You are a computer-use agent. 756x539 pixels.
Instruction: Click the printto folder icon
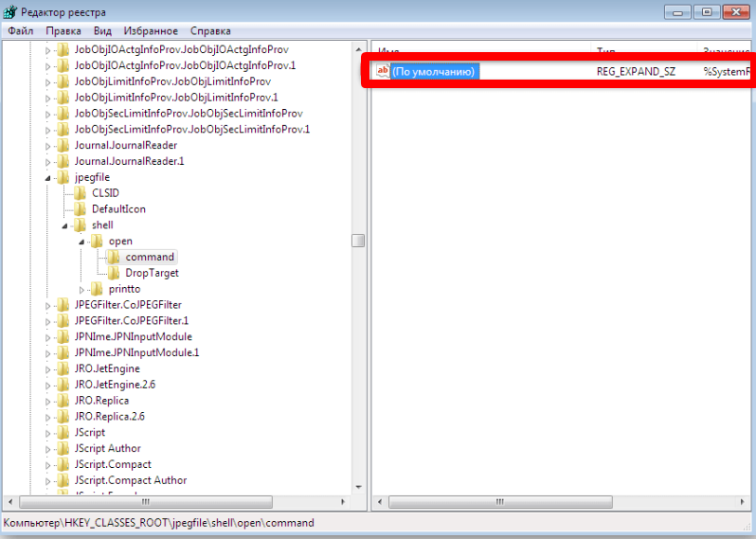pyautogui.click(x=97, y=289)
